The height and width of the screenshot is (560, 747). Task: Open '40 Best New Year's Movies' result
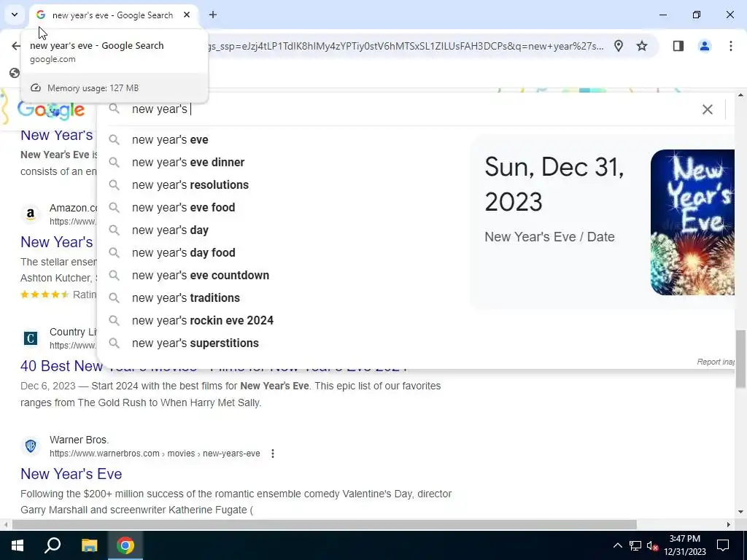213,366
